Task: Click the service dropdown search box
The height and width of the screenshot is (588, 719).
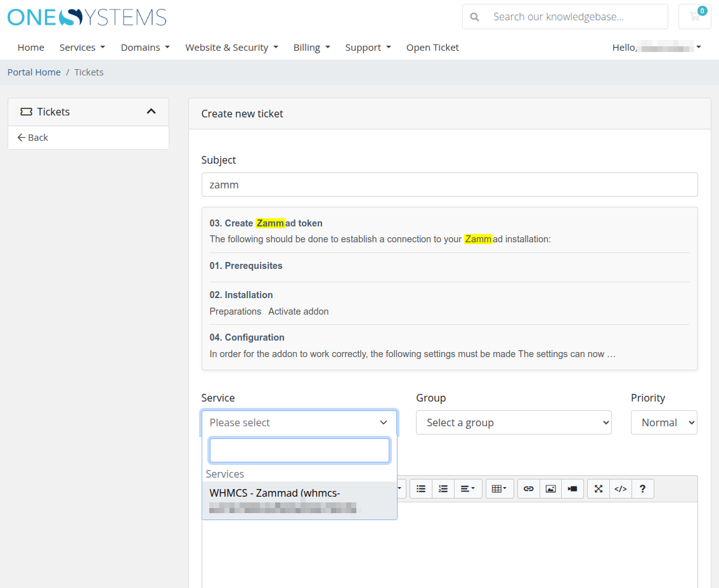Action: (299, 450)
